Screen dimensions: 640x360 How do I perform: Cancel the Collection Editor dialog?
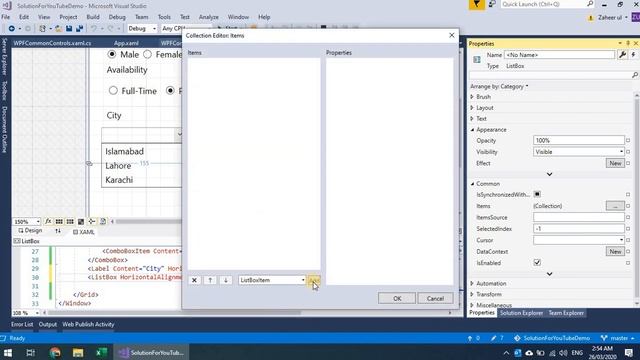click(435, 298)
